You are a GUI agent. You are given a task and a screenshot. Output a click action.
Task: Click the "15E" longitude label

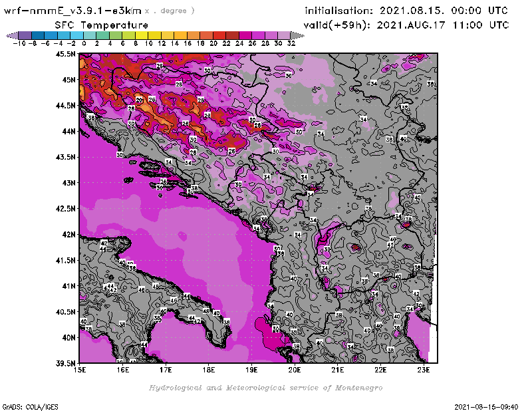pos(80,370)
